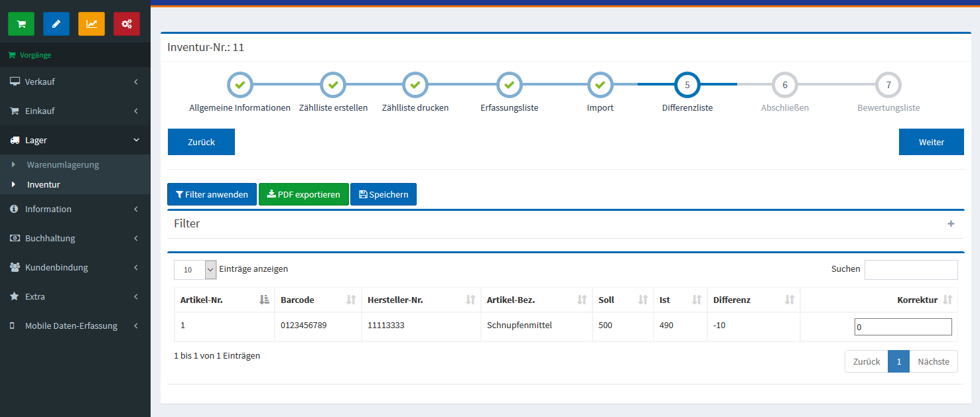Open Warenumlagerung in the Lager submenu
The height and width of the screenshot is (417, 980).
[63, 164]
